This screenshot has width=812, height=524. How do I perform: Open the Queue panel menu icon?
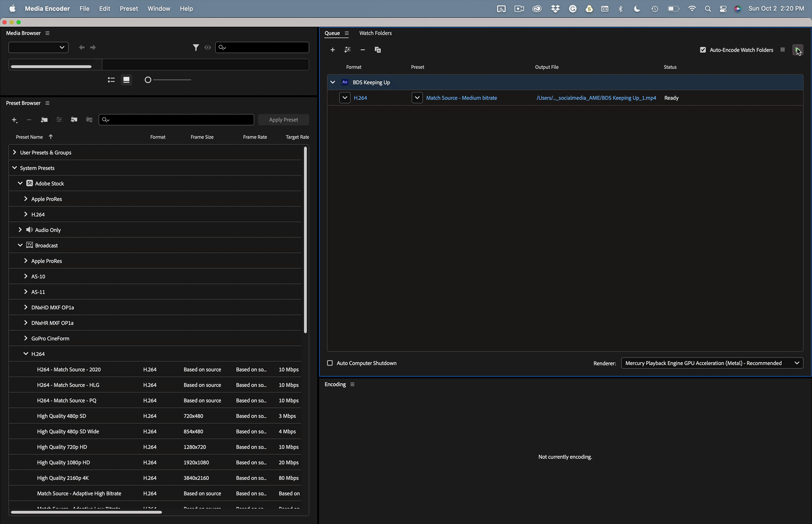[x=347, y=33]
